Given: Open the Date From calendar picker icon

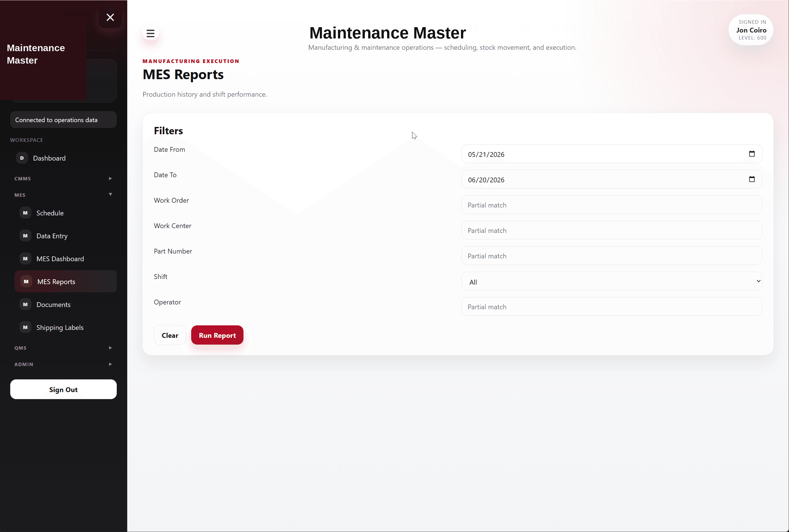Looking at the screenshot, I should point(752,154).
